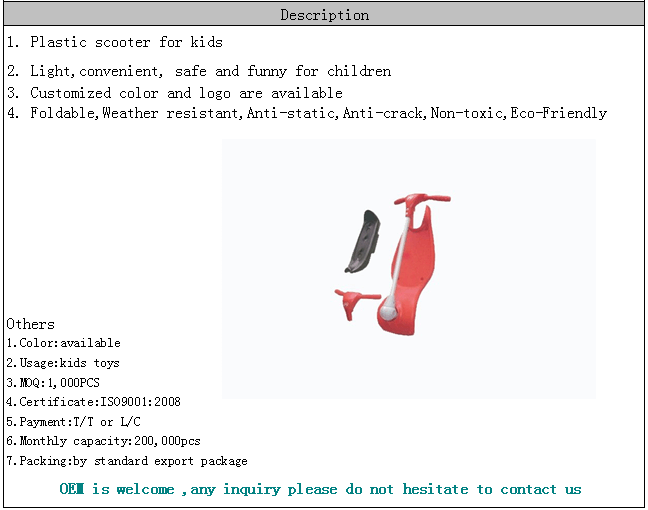
Task: Select 'MOQ:1,000PCS' entry
Action: pyautogui.click(x=53, y=383)
